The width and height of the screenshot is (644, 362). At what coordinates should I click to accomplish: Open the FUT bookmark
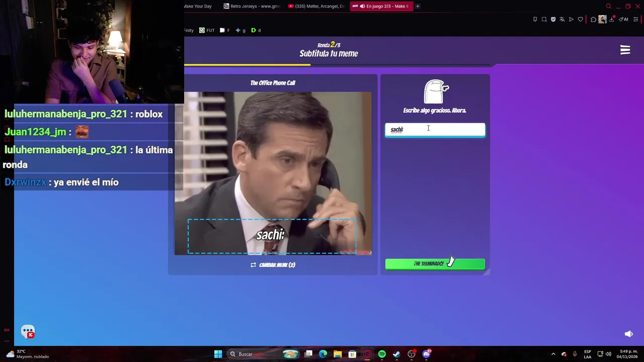[x=207, y=30]
